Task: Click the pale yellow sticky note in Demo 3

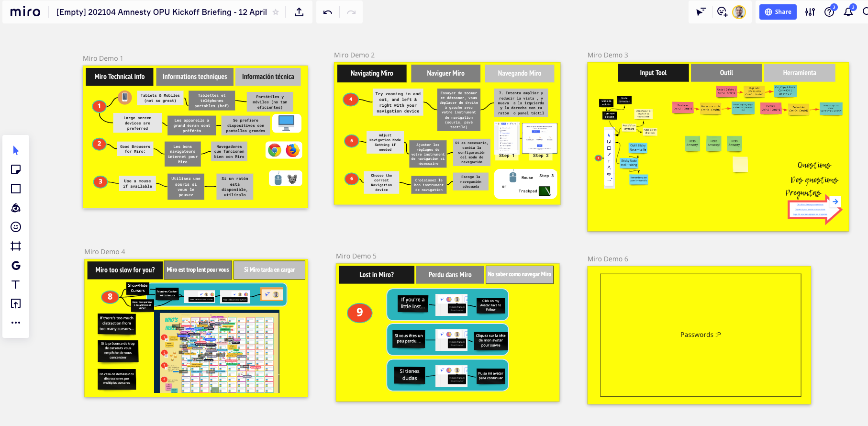Action: click(x=740, y=164)
